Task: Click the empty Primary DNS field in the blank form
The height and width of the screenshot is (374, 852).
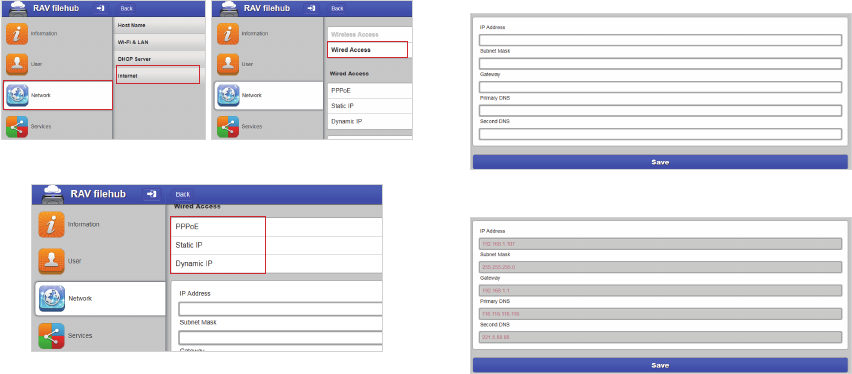Action: click(660, 110)
